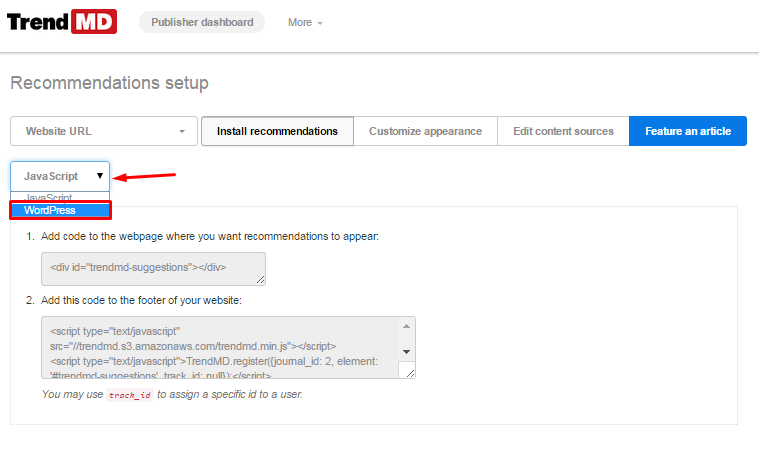Switch to Install recommendations tab
The image size is (759, 461).
pyautogui.click(x=277, y=131)
